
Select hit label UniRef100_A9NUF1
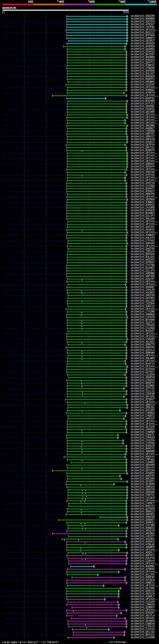tap(143, 38)
